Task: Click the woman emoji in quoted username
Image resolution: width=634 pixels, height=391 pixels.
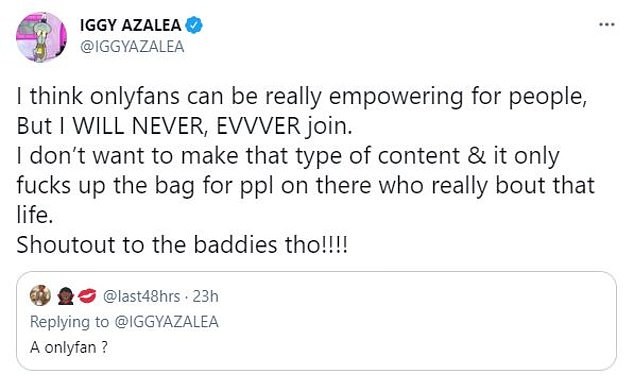Action: tap(65, 296)
